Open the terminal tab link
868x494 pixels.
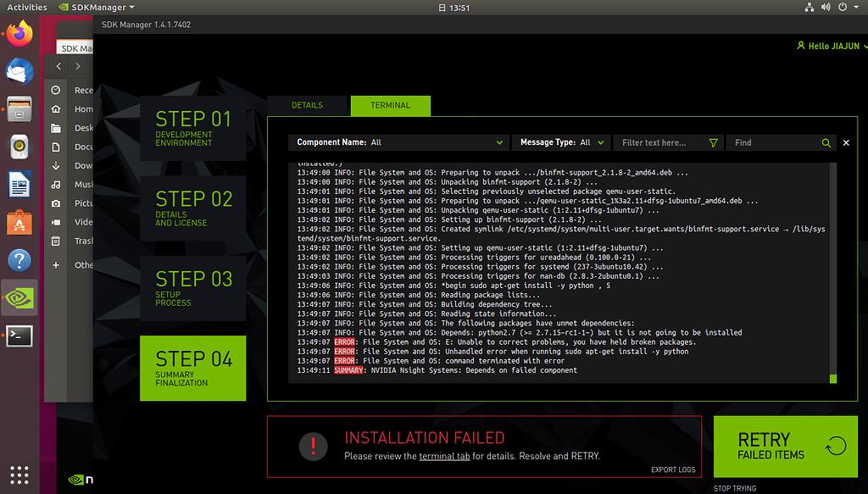click(x=445, y=456)
